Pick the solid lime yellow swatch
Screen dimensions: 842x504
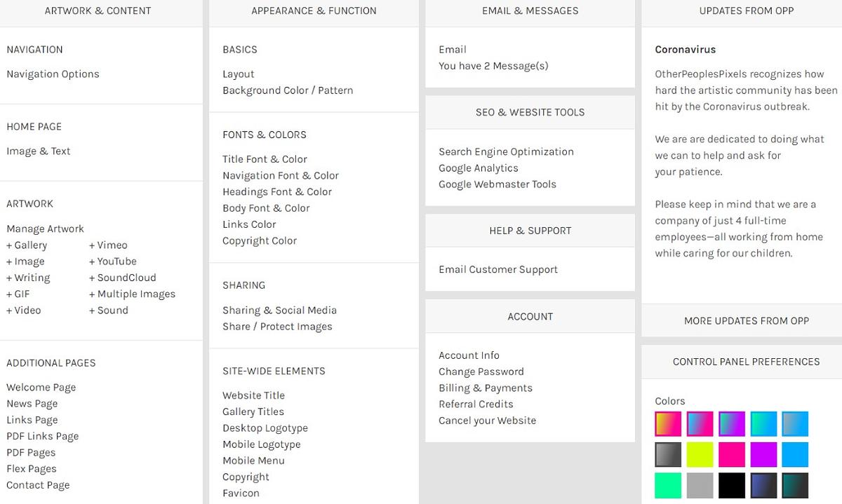[700, 454]
